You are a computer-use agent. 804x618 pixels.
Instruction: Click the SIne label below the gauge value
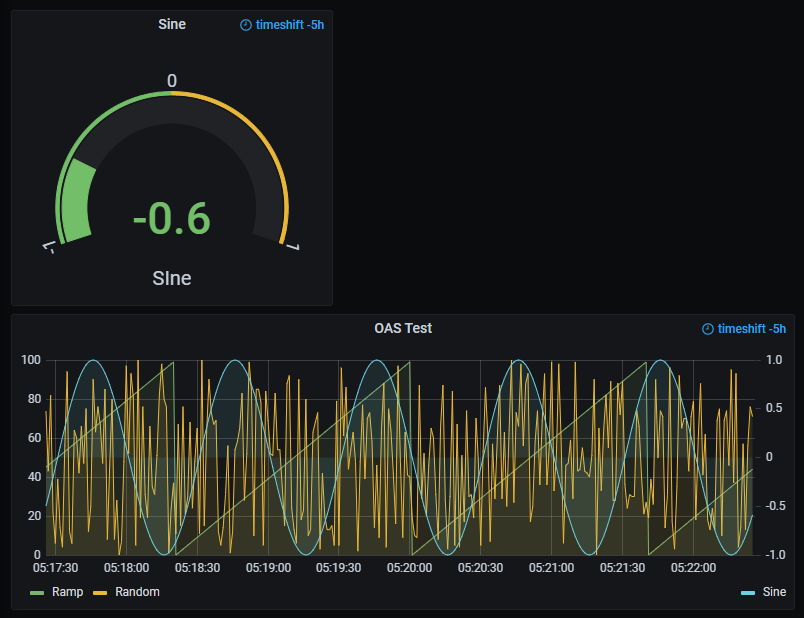click(x=172, y=278)
